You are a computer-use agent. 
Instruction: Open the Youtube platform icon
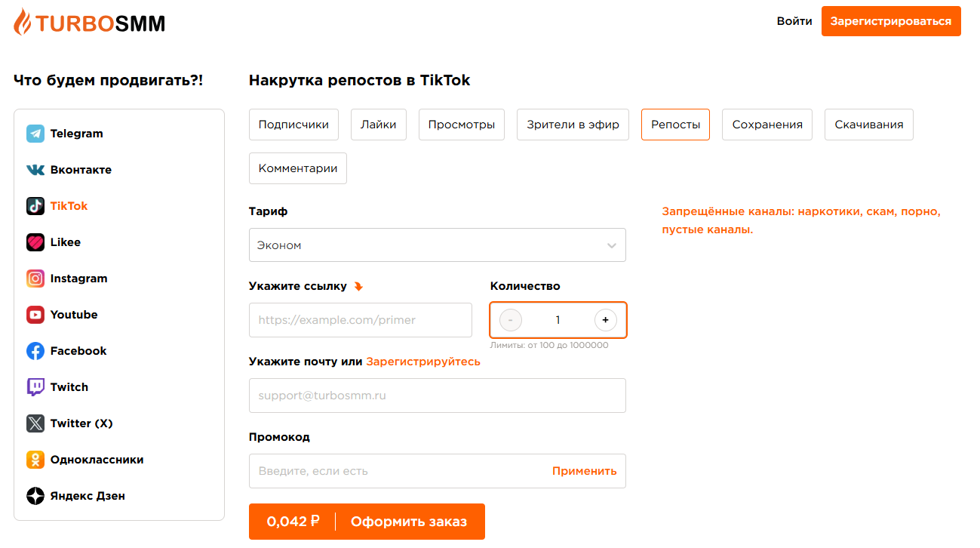(35, 315)
